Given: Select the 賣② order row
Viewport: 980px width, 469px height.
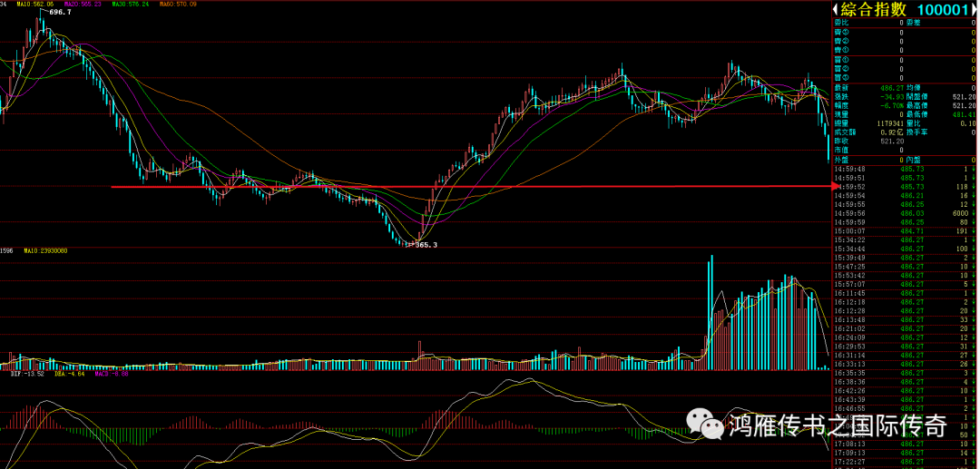Looking at the screenshot, I should click(905, 41).
